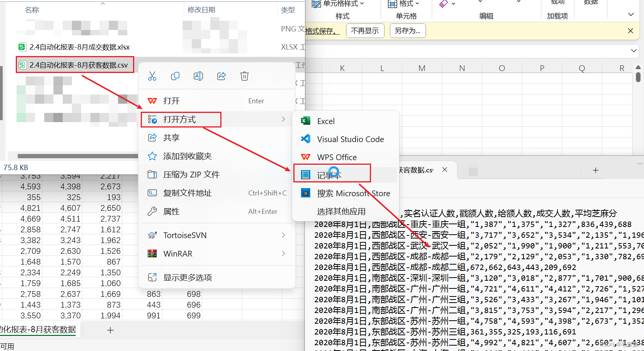This screenshot has width=644, height=351.
Task: Select Open with WPS entry
Action: [217, 101]
